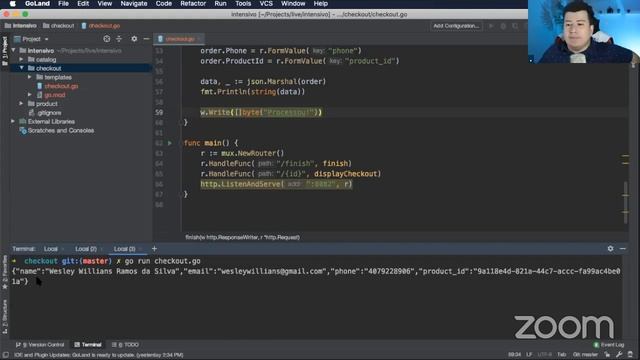Open the View menu
This screenshot has height=360, width=640.
click(104, 4)
